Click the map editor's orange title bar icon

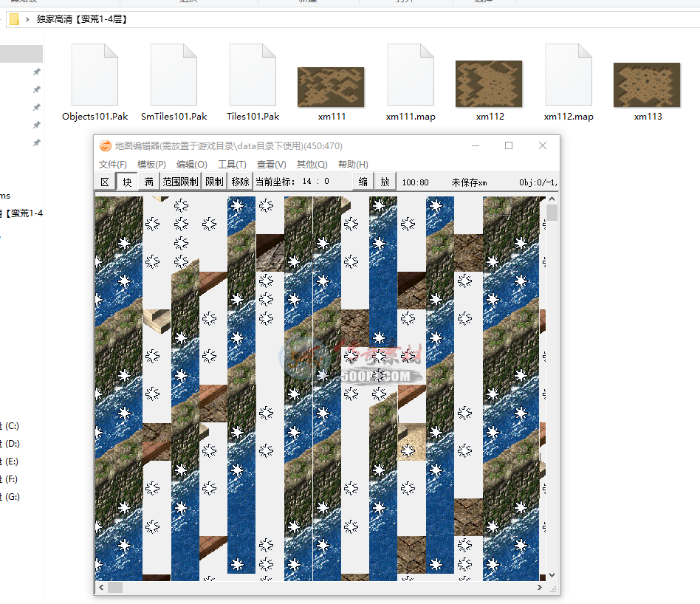coord(106,146)
